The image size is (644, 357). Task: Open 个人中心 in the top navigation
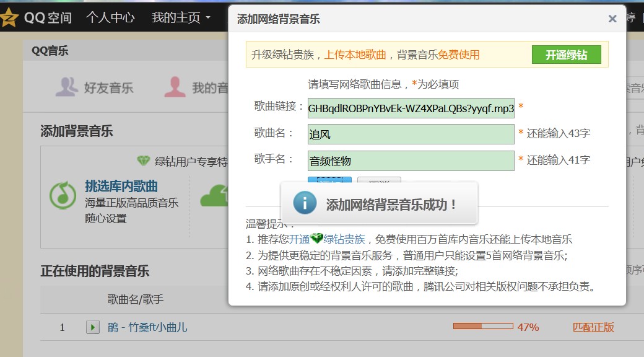[110, 17]
